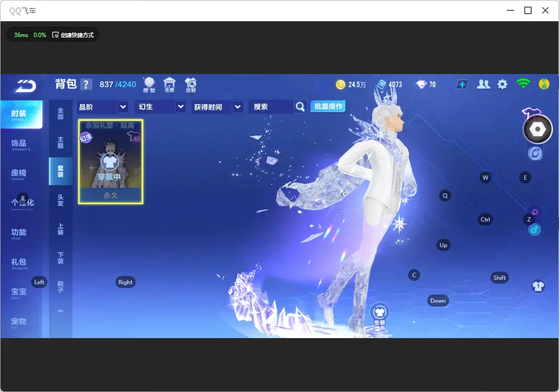Click the back logo icon top-left
The height and width of the screenshot is (392, 559).
pyautogui.click(x=26, y=85)
